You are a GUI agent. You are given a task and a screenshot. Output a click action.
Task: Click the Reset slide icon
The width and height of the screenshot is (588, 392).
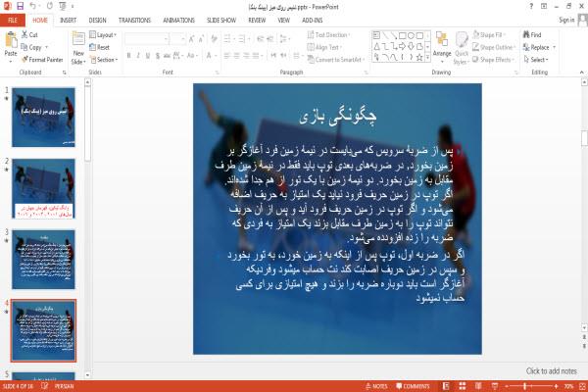(x=93, y=47)
